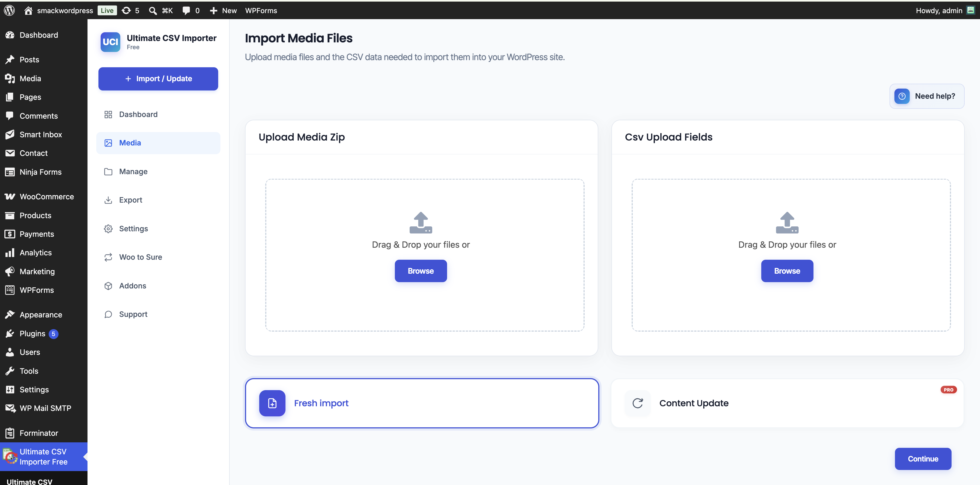Open WPForms in the admin bar
This screenshot has width=980, height=485.
click(x=261, y=10)
